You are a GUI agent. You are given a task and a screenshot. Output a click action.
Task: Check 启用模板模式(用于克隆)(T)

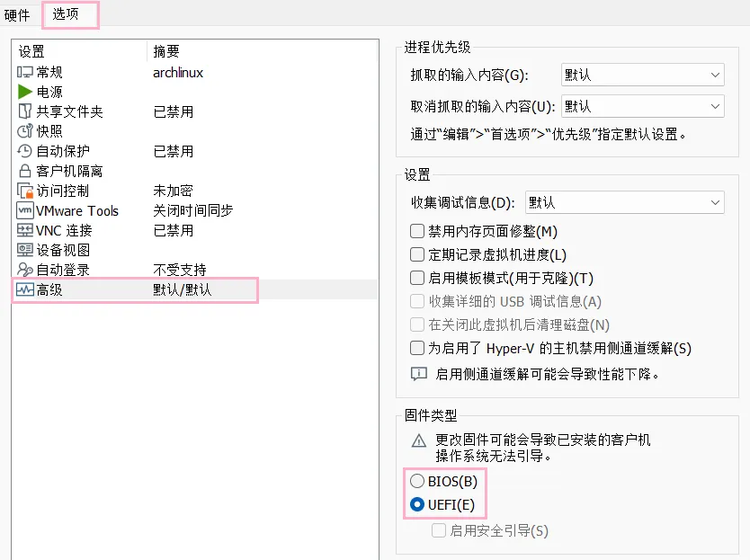(x=417, y=278)
